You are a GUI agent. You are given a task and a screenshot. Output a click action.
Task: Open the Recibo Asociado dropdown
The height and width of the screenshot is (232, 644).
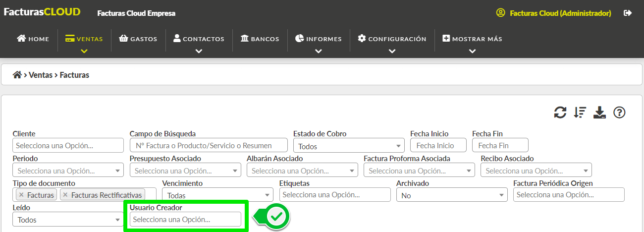(x=536, y=170)
